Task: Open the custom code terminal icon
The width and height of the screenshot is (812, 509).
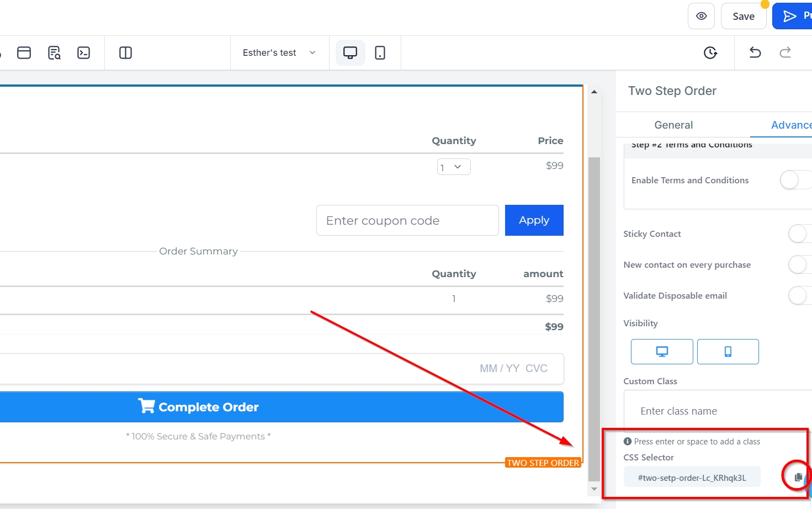Action: coord(83,52)
